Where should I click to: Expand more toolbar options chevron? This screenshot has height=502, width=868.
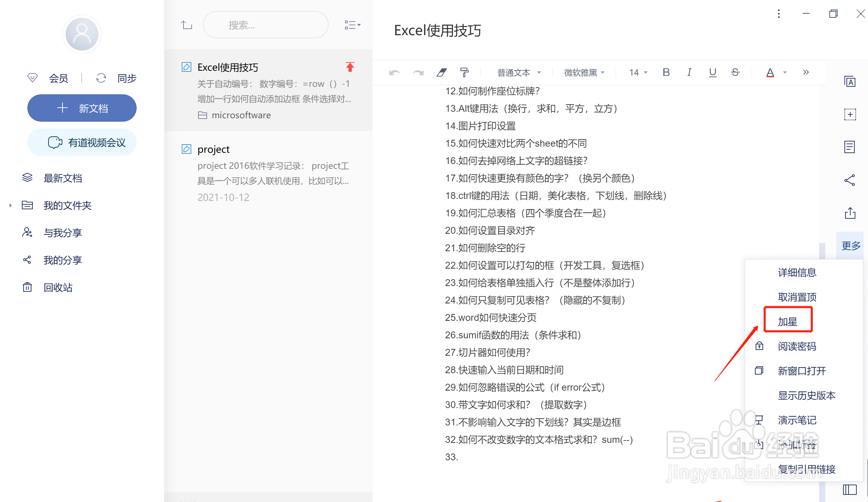coord(805,72)
